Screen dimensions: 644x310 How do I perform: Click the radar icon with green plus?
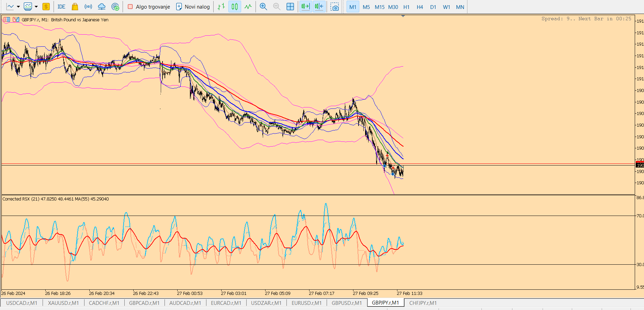pyautogui.click(x=115, y=7)
